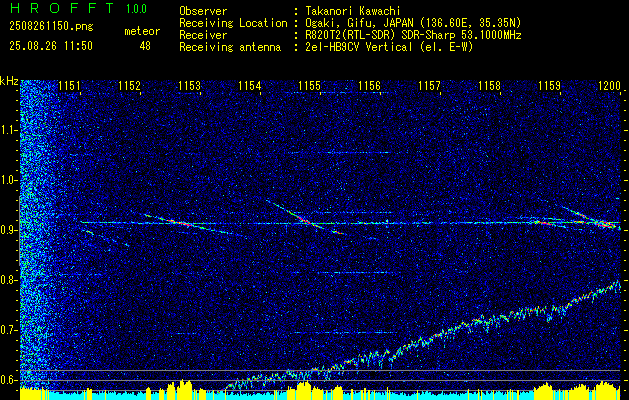Click the 2el-HB9CV Vertical antenna text

[388, 47]
